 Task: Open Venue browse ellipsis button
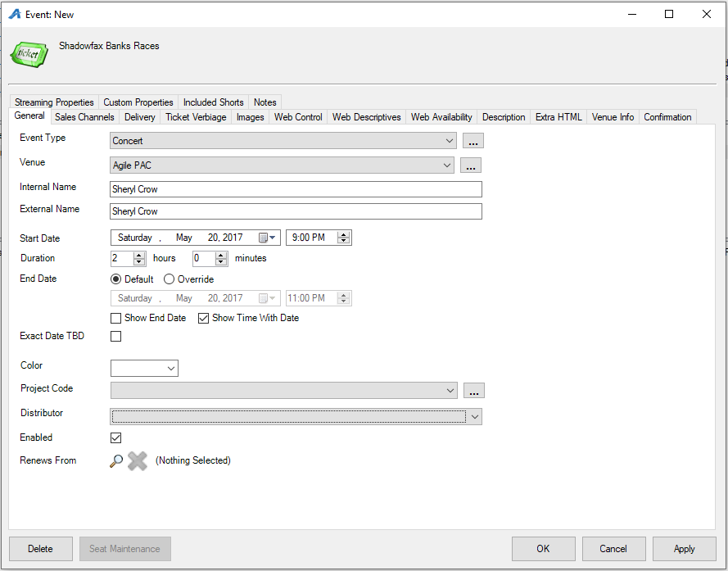tap(471, 165)
